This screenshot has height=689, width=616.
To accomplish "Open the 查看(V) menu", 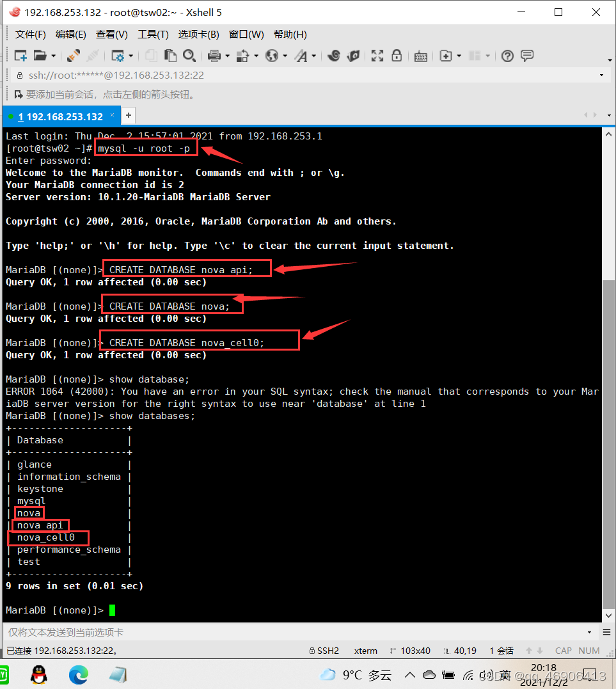I will [x=111, y=35].
